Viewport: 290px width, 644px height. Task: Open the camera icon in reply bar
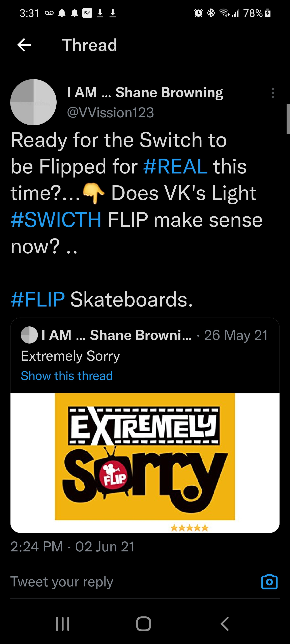pos(269,582)
